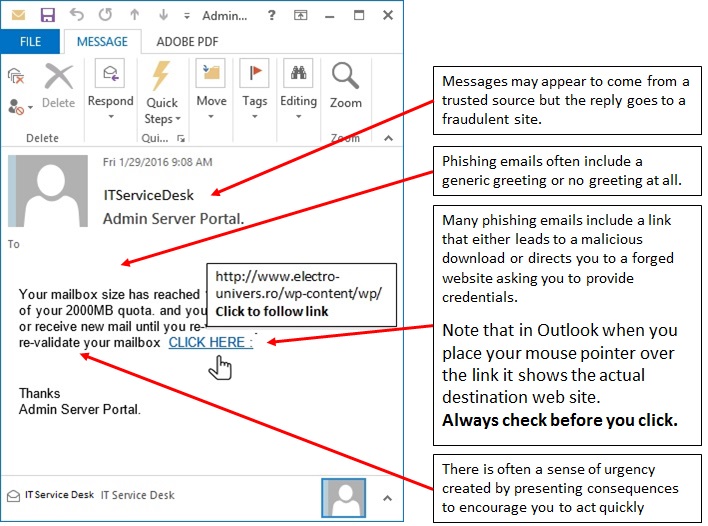The width and height of the screenshot is (708, 526).
Task: Follow the CLICK HERE link
Action: [x=210, y=343]
